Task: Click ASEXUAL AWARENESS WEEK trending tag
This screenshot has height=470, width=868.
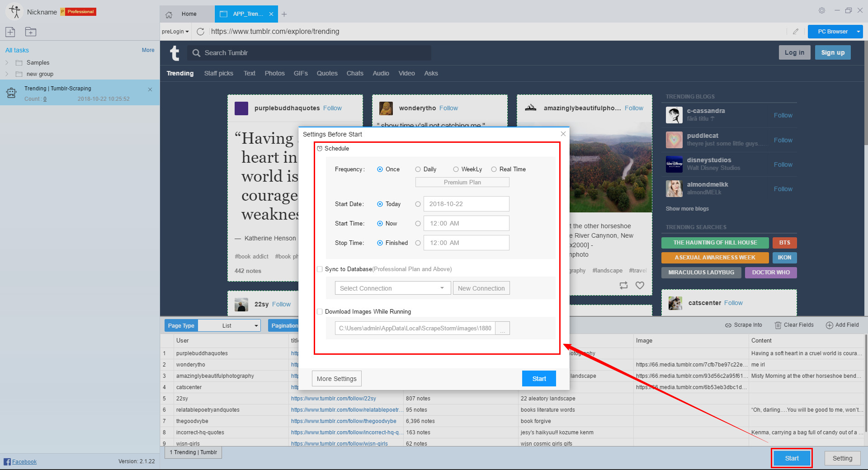Action: [715, 258]
